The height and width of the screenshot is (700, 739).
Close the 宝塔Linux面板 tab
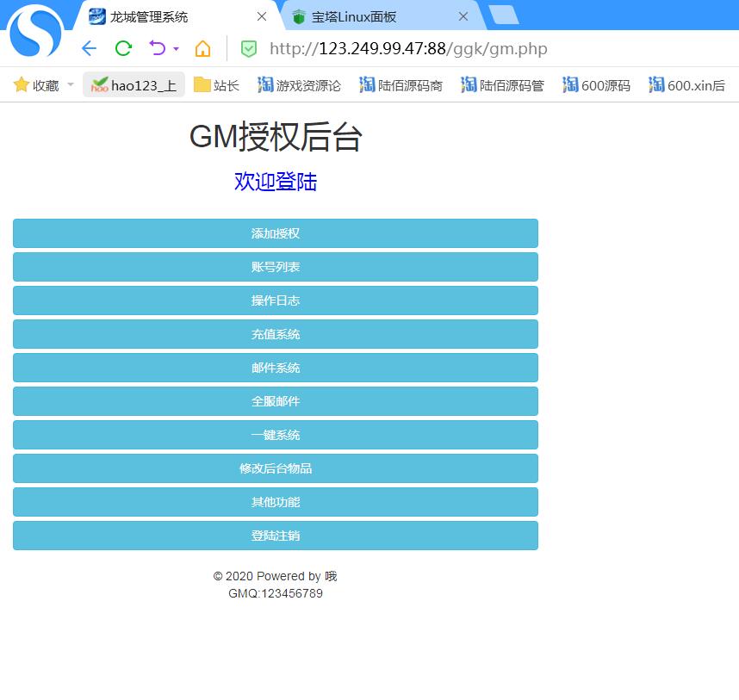[x=463, y=16]
